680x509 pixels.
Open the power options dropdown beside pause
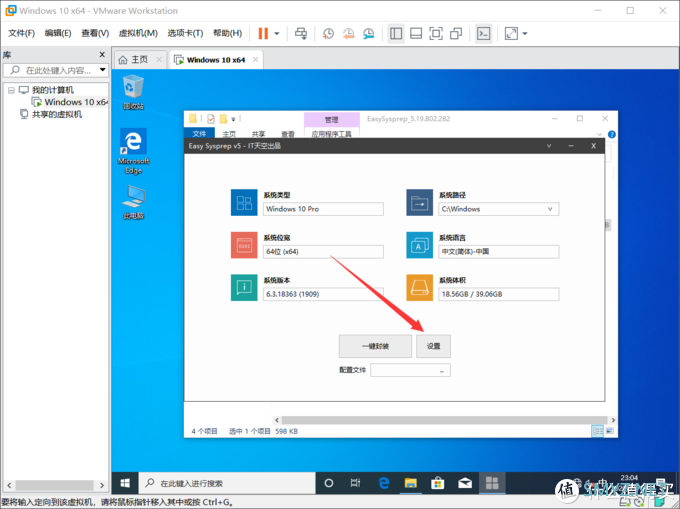pyautogui.click(x=277, y=33)
